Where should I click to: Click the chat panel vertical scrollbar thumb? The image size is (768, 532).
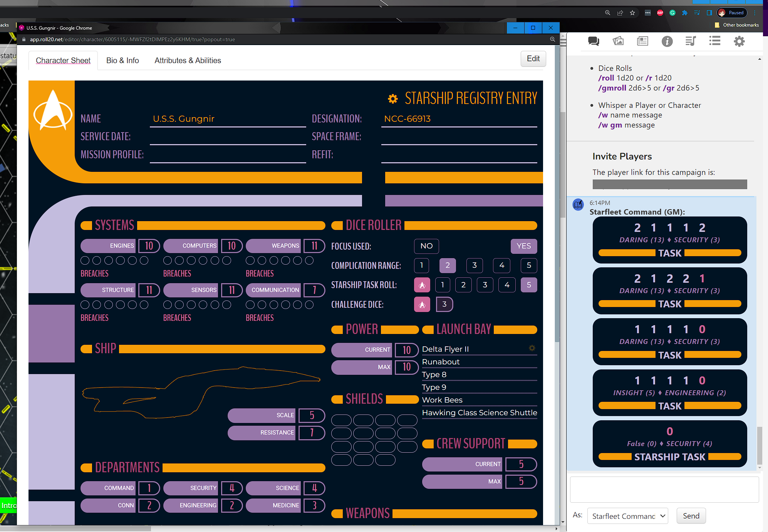pos(760,445)
